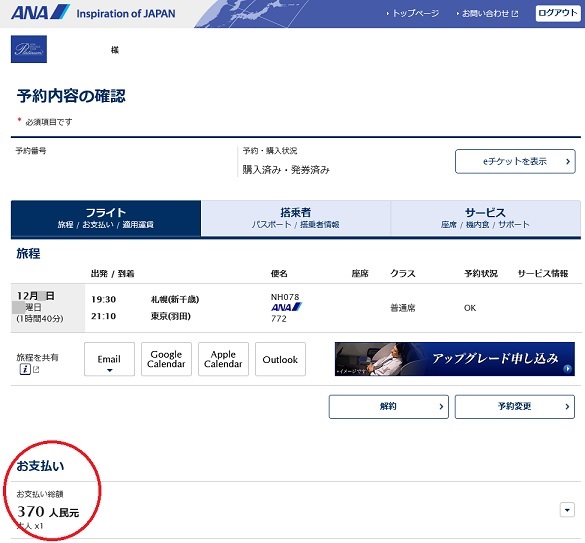Screen dimensions: 585x543
Task: Switch to the 搭乗者 tab
Action: click(295, 218)
